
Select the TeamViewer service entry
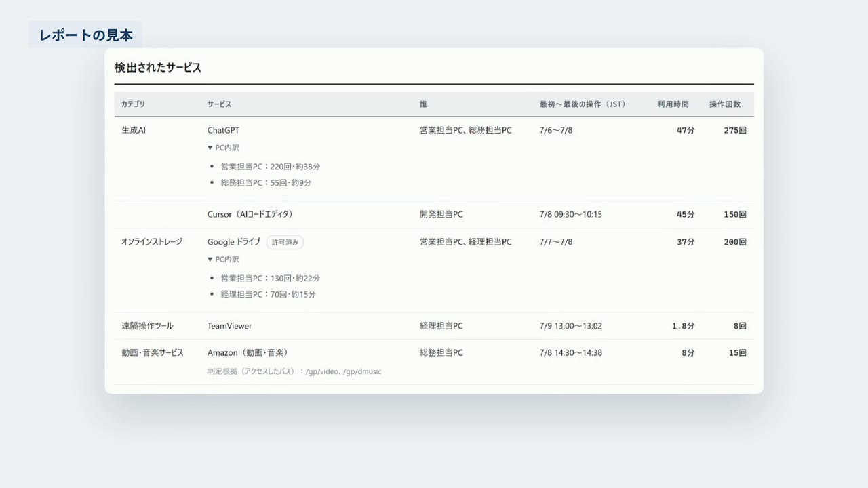click(229, 326)
